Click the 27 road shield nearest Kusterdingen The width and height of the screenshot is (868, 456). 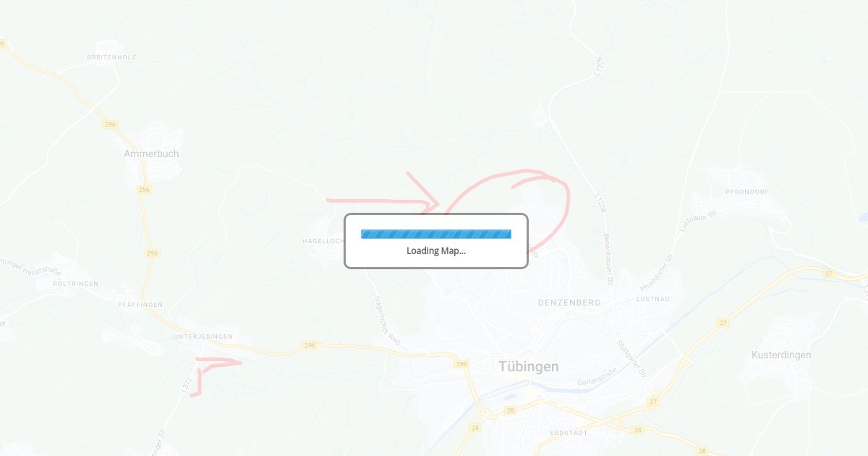click(x=723, y=323)
